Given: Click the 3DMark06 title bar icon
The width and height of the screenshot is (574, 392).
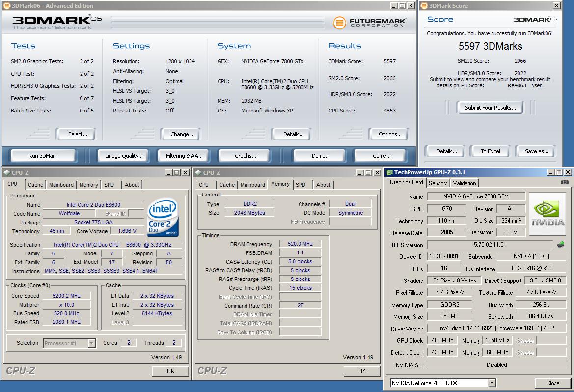Looking at the screenshot, I should pos(6,5).
